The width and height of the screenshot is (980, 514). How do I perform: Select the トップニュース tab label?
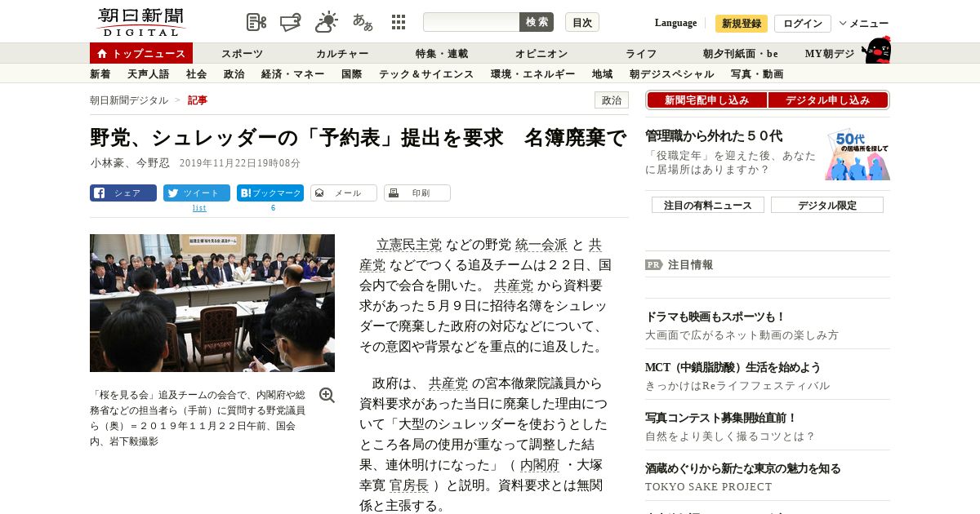coord(149,54)
